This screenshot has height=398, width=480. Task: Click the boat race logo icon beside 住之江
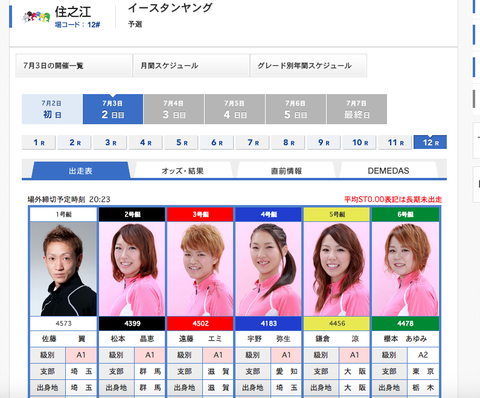[x=36, y=17]
